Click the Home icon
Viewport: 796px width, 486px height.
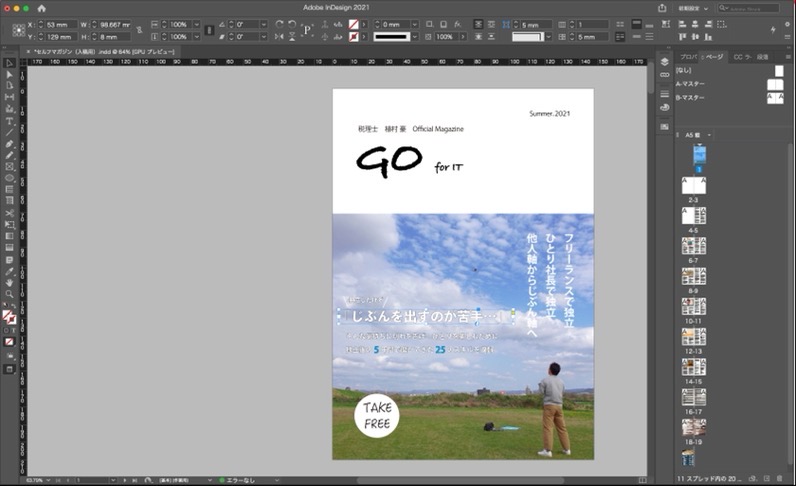41,8
